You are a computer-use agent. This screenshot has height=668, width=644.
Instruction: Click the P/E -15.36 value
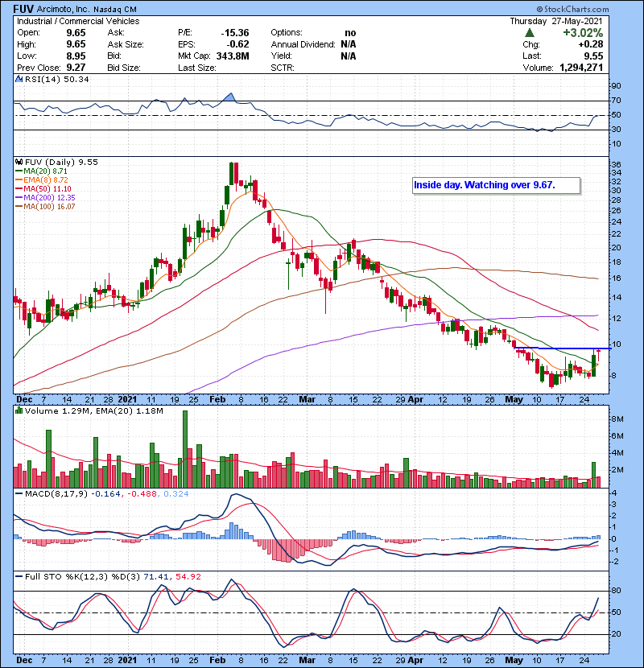(x=235, y=33)
